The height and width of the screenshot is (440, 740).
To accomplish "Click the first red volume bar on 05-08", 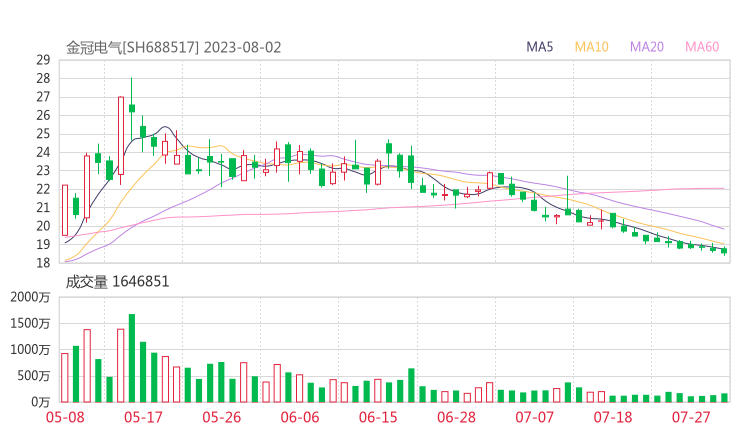I will pyautogui.click(x=65, y=378).
